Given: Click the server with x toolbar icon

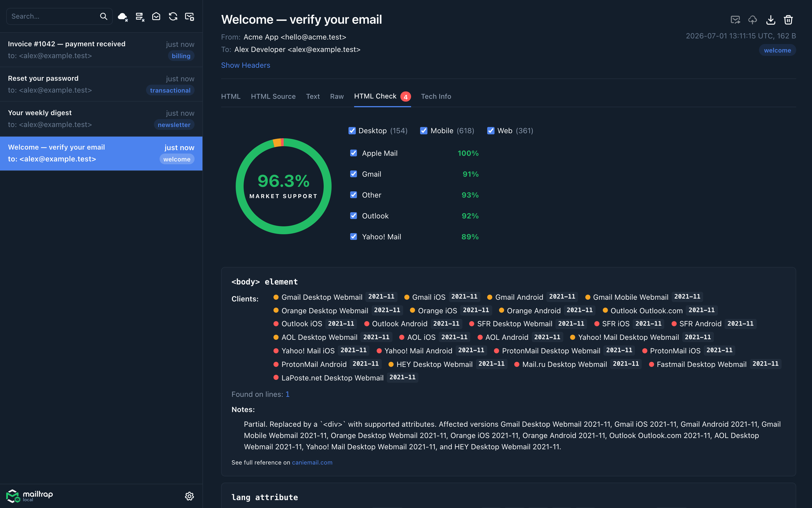Looking at the screenshot, I should (x=140, y=16).
